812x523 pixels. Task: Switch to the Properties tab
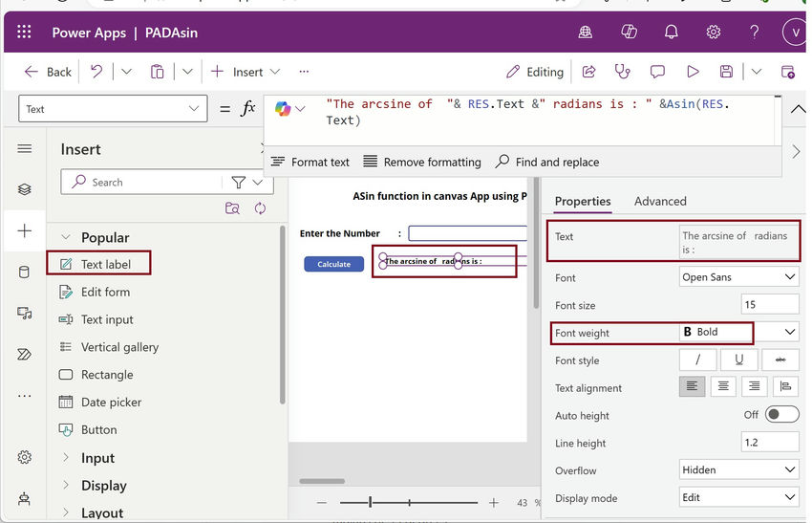(583, 201)
